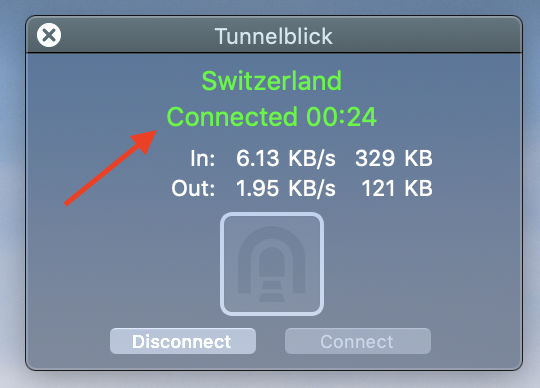The width and height of the screenshot is (540, 388).
Task: Click the In: traffic label
Action: point(203,158)
